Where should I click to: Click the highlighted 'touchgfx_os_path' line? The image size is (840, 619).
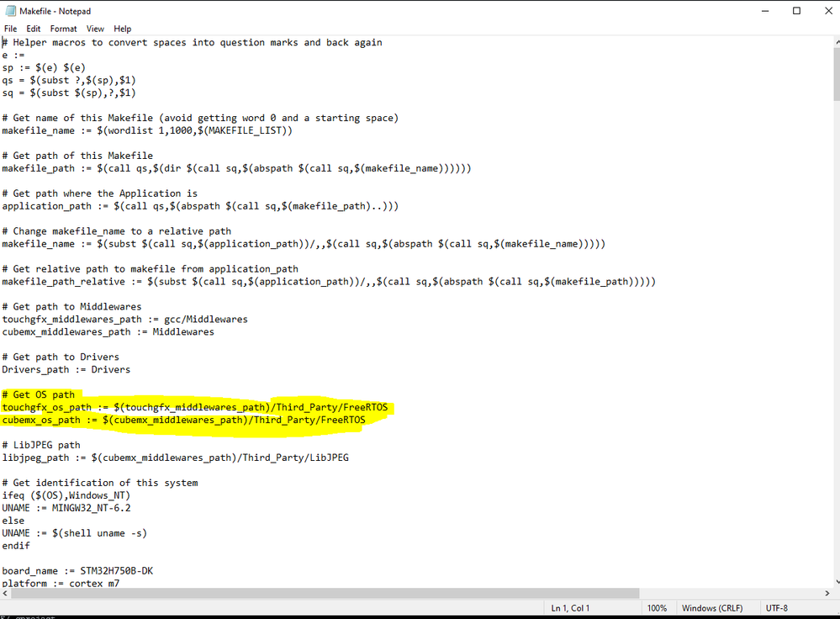(x=195, y=407)
